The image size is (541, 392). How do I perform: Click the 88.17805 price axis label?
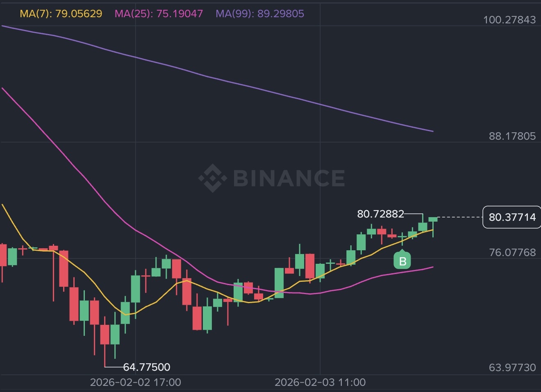point(512,136)
